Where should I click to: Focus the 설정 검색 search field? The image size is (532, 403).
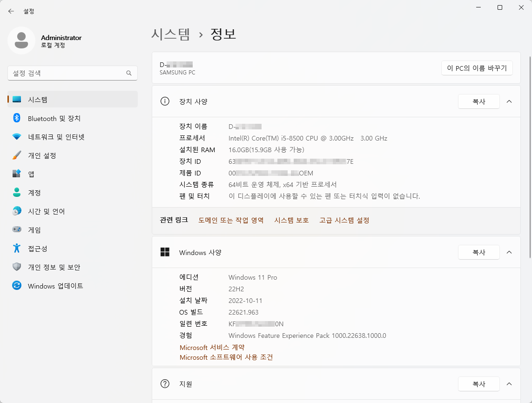tap(73, 73)
